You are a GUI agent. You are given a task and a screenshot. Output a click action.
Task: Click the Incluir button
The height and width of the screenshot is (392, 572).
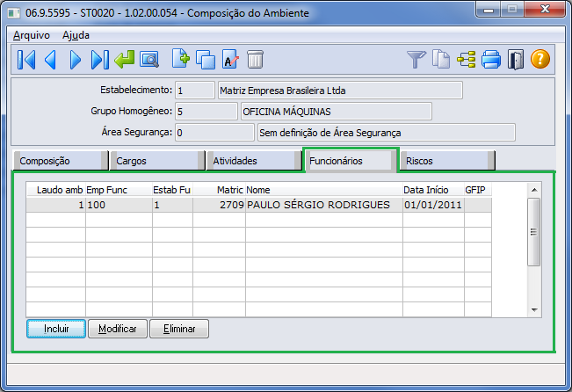(x=56, y=329)
